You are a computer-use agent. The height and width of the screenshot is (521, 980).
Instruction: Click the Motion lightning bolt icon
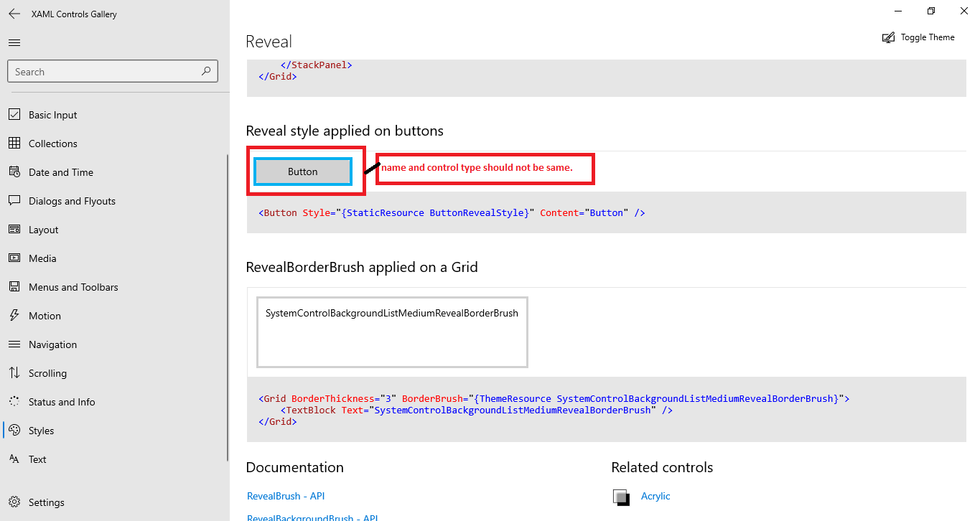point(14,315)
